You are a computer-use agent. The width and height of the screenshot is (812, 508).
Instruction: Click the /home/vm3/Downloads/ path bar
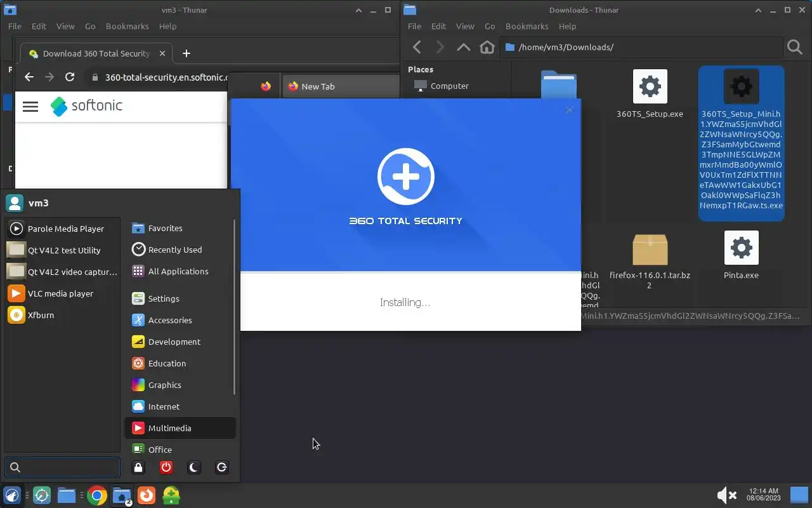click(x=641, y=47)
